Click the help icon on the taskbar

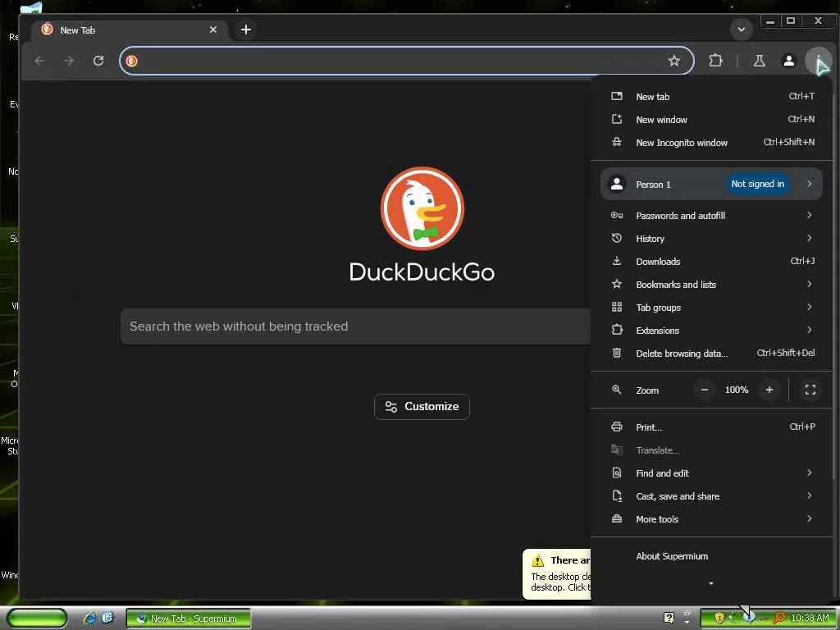(x=669, y=619)
